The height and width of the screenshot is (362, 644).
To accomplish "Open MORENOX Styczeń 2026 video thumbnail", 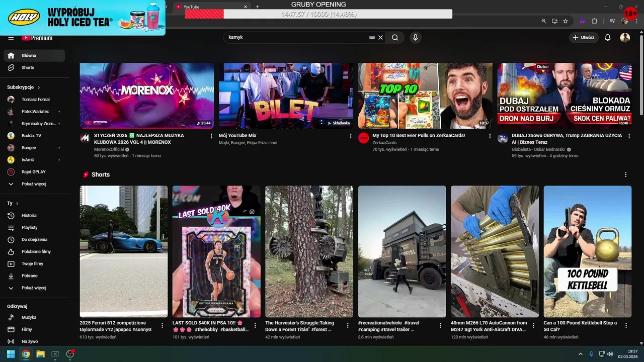I will click(147, 96).
